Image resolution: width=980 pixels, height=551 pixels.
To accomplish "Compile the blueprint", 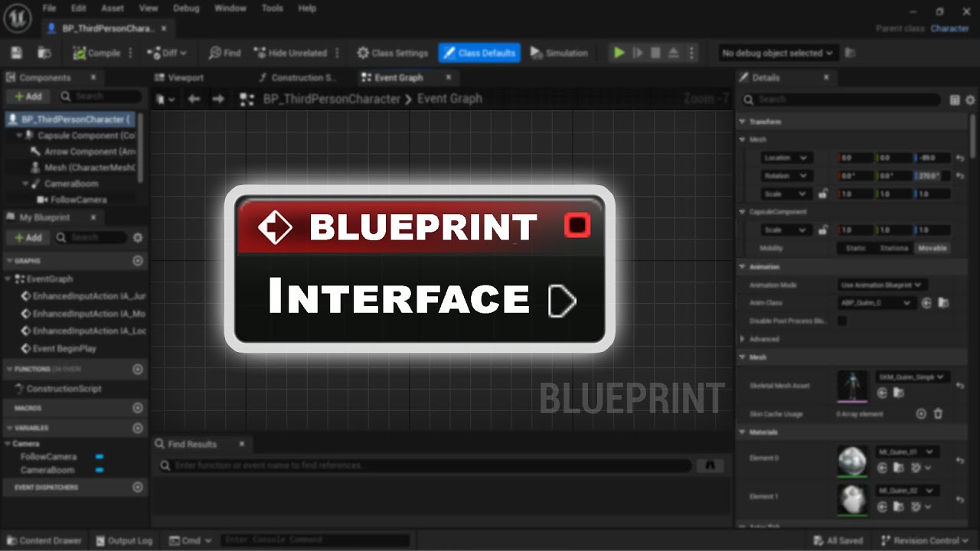I will 96,53.
